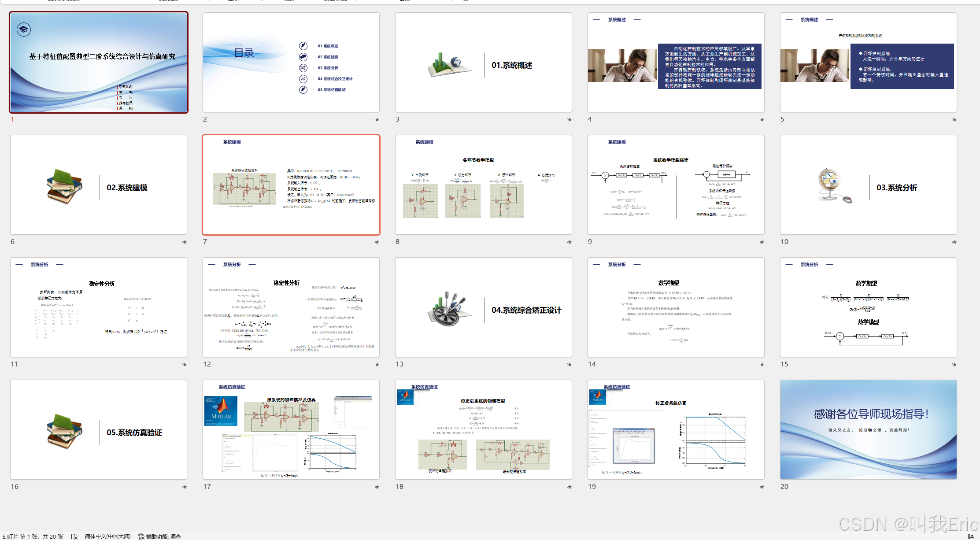Screen dimensions: 980x540
Task: Click the transition star icon under slide 2
Action: (x=377, y=119)
